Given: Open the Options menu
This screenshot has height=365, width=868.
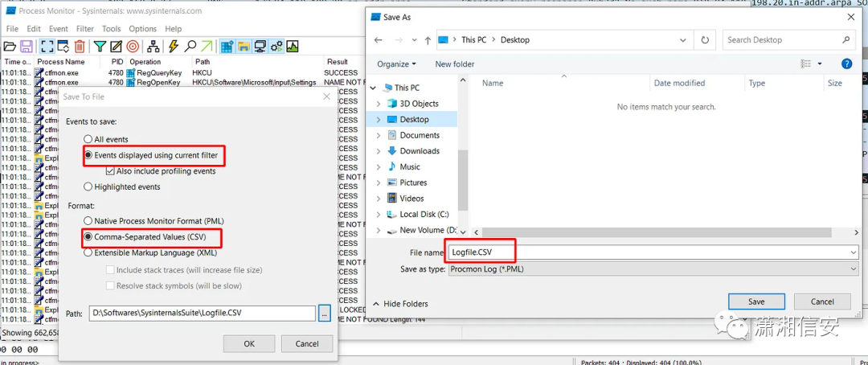Looking at the screenshot, I should tap(143, 29).
